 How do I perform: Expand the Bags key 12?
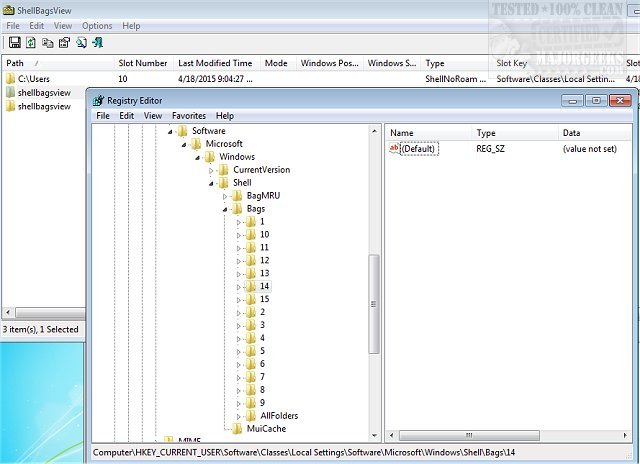239,261
